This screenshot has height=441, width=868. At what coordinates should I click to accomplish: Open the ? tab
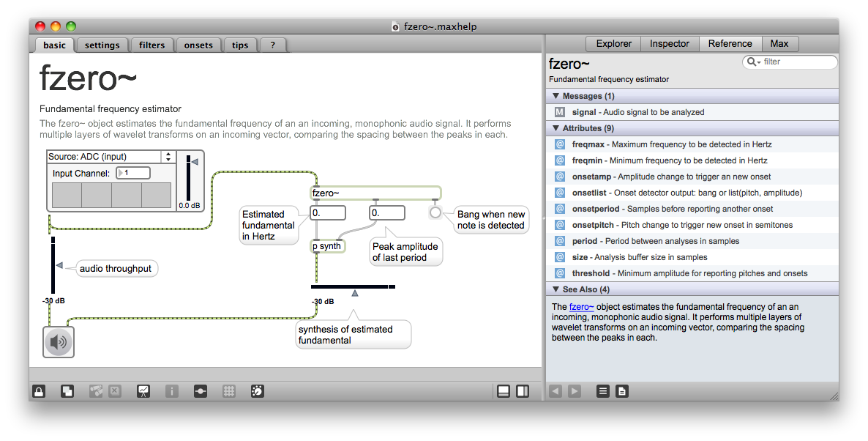pyautogui.click(x=272, y=45)
